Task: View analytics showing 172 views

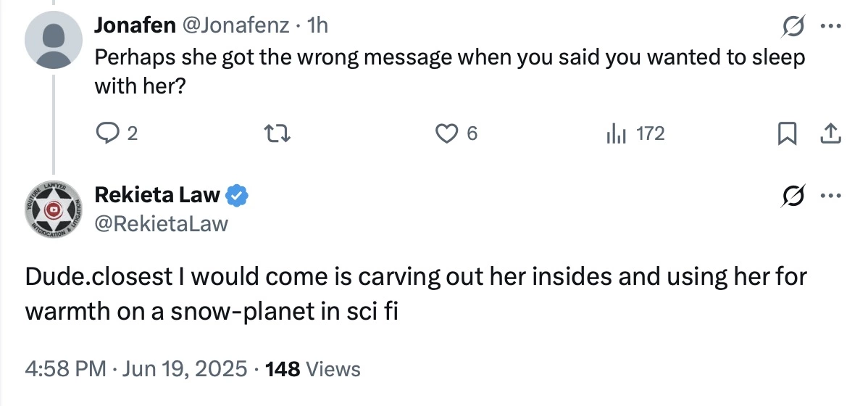Action: 635,133
